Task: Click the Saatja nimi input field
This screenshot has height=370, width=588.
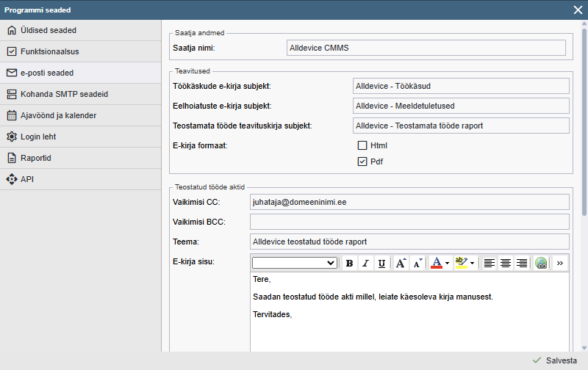Action: pyautogui.click(x=426, y=48)
